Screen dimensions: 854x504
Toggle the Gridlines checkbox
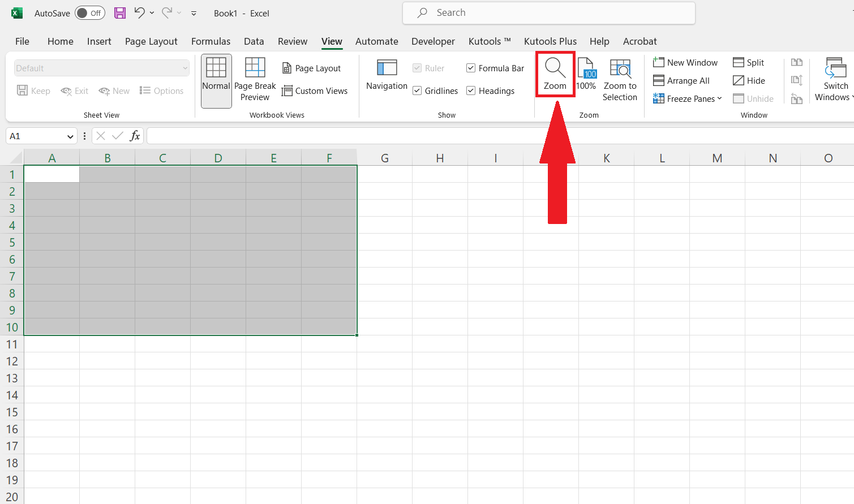click(x=417, y=91)
